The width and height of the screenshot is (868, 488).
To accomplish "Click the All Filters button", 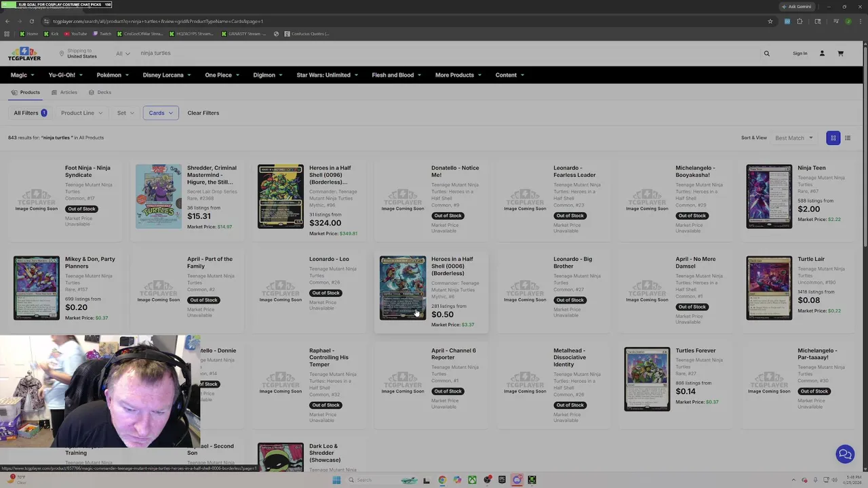I will click(x=30, y=113).
